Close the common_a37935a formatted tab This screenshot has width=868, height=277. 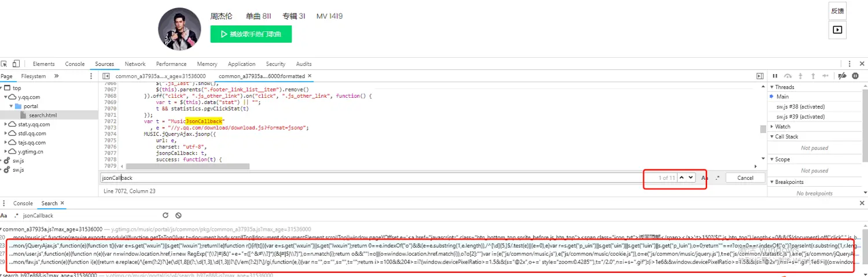tap(310, 75)
